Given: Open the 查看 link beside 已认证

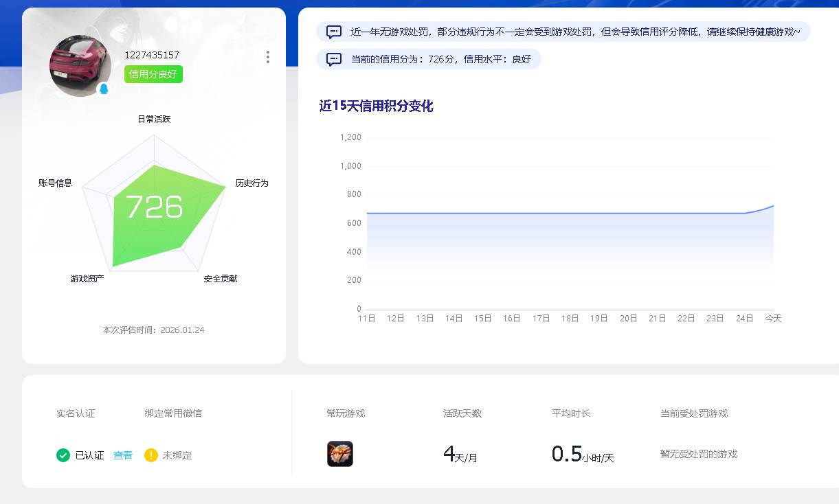Looking at the screenshot, I should coord(122,455).
